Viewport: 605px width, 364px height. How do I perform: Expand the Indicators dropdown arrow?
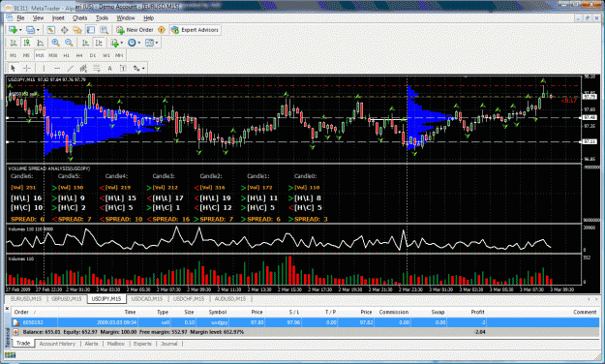[122, 43]
